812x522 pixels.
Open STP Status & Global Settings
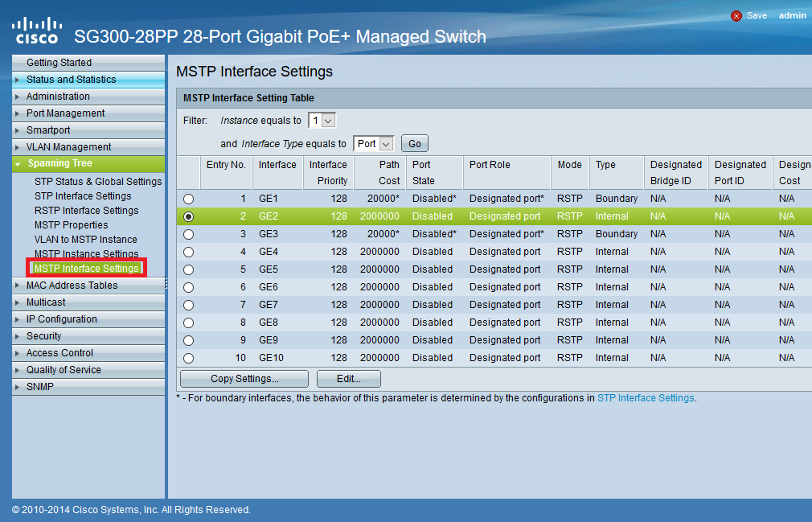pos(98,182)
